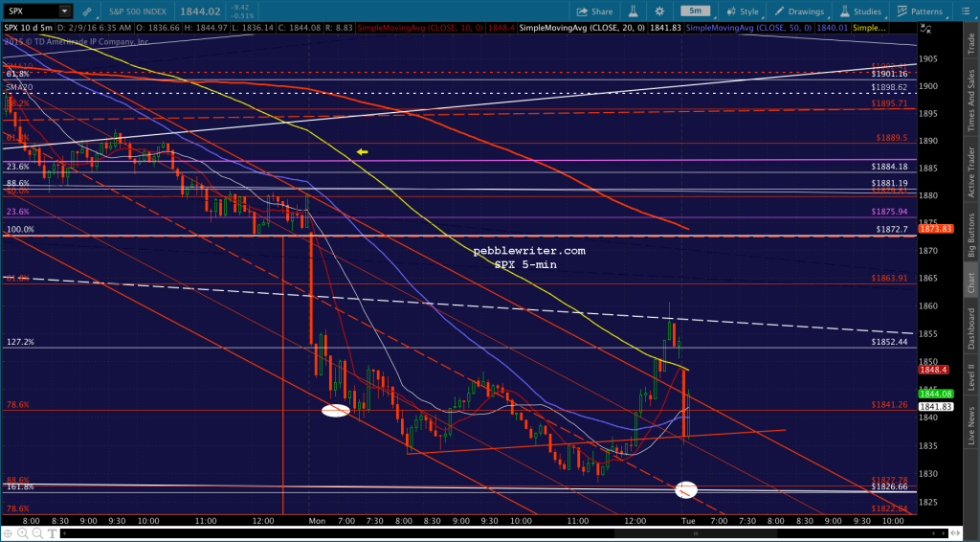This screenshot has height=542, width=980.
Task: Click the SPX 10 d 5m chart header label
Action: coord(28,28)
